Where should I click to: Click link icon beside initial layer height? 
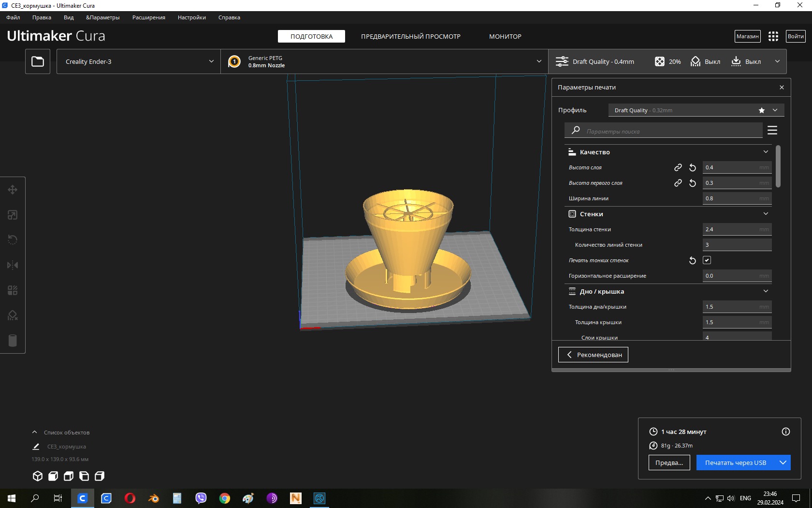678,183
